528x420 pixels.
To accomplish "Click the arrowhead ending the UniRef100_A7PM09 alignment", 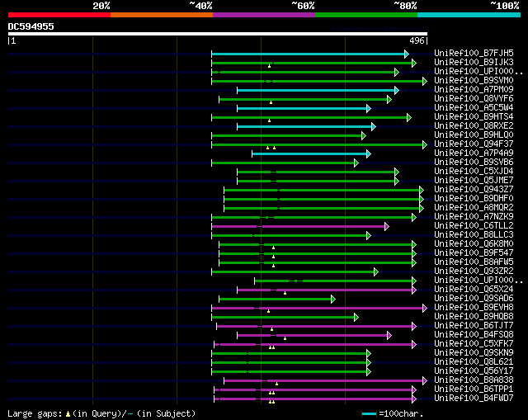I will [397, 90].
